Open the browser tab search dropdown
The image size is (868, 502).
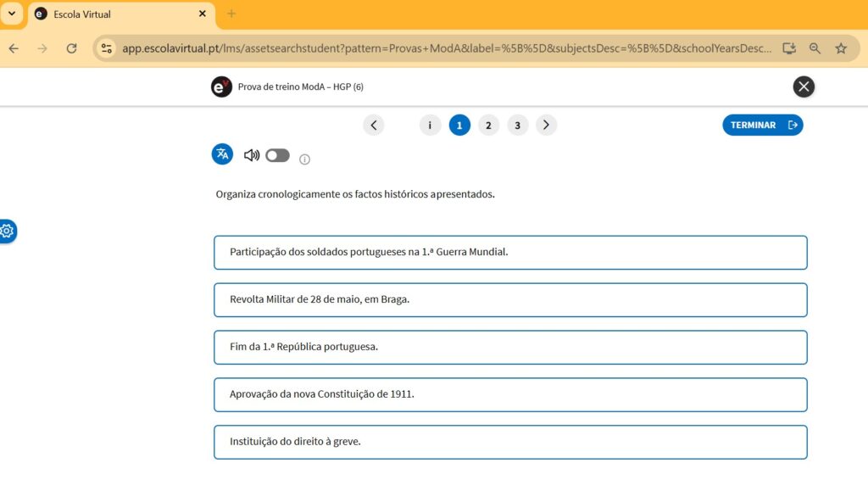click(12, 14)
